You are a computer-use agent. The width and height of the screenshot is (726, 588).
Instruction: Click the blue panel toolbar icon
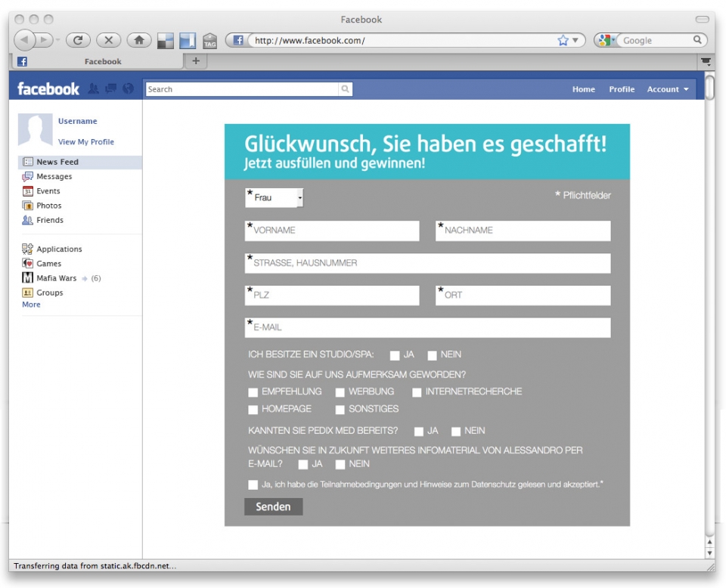(188, 41)
